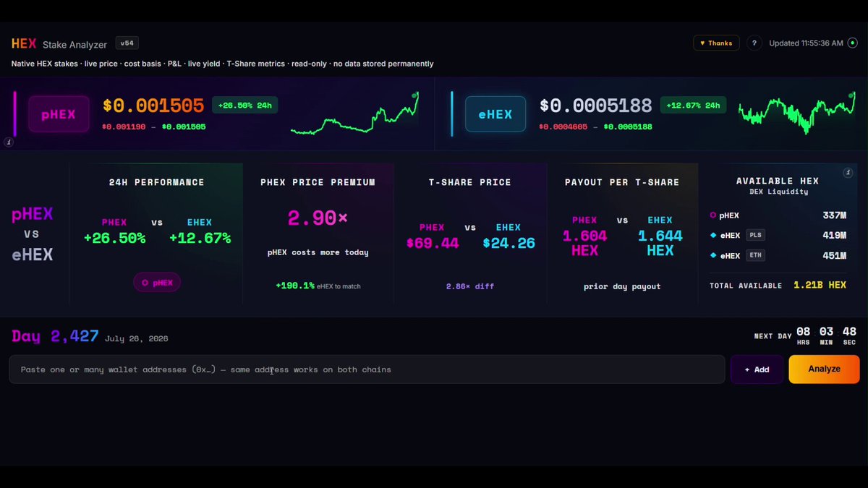Click the ETH tag in the eHEX liquidity row
868x488 pixels.
coord(755,255)
